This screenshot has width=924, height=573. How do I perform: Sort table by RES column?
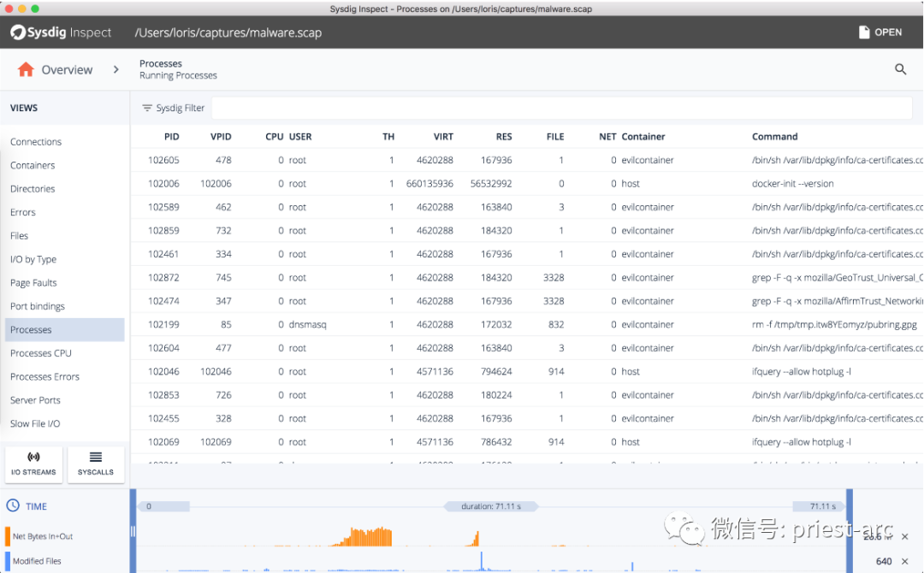tap(504, 137)
